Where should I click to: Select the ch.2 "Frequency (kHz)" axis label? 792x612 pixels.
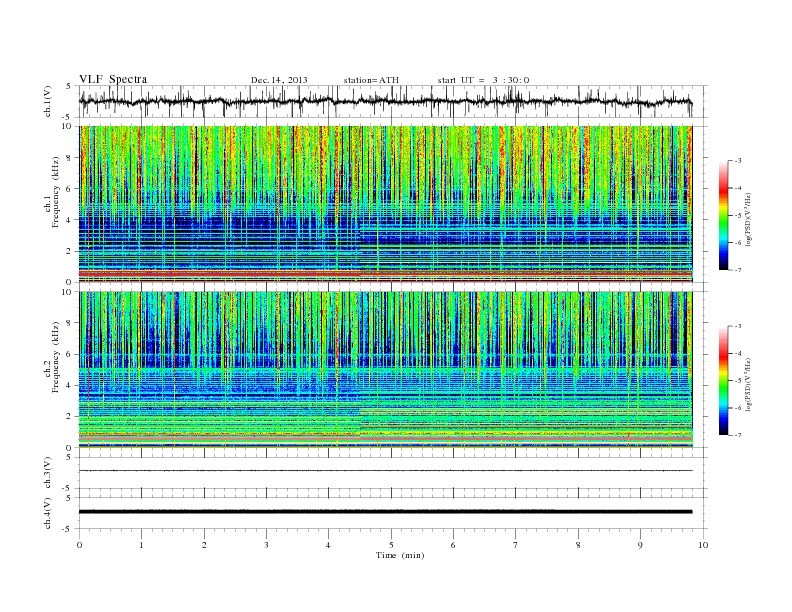pos(55,356)
